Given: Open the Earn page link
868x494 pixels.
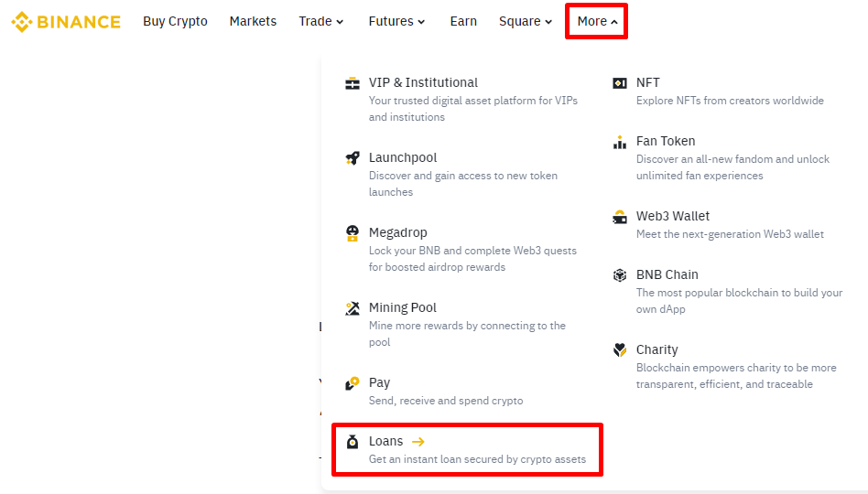Looking at the screenshot, I should pyautogui.click(x=463, y=21).
